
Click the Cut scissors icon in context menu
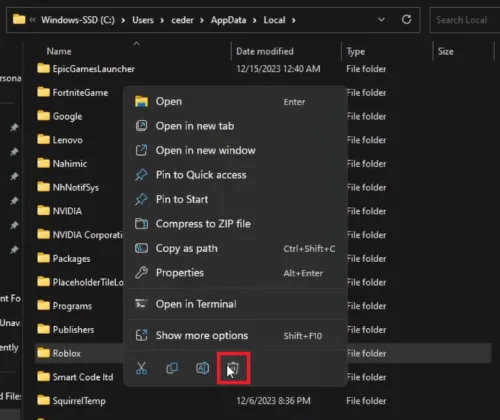(x=141, y=368)
